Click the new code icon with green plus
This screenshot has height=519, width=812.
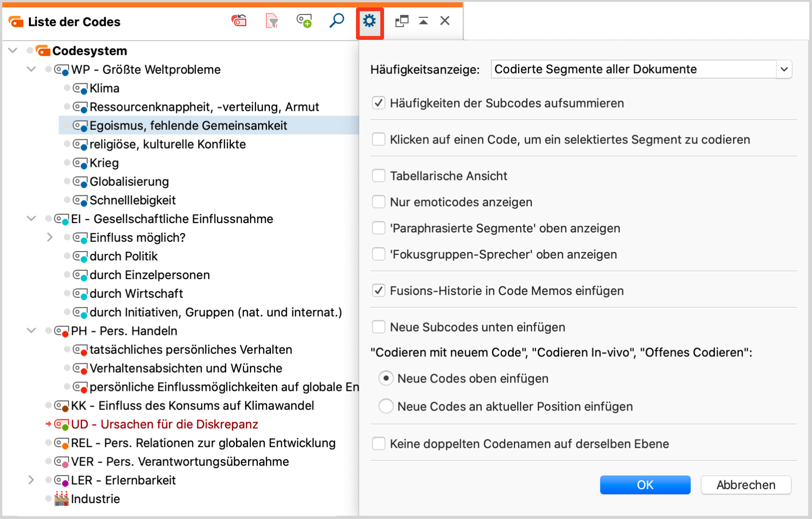(304, 21)
